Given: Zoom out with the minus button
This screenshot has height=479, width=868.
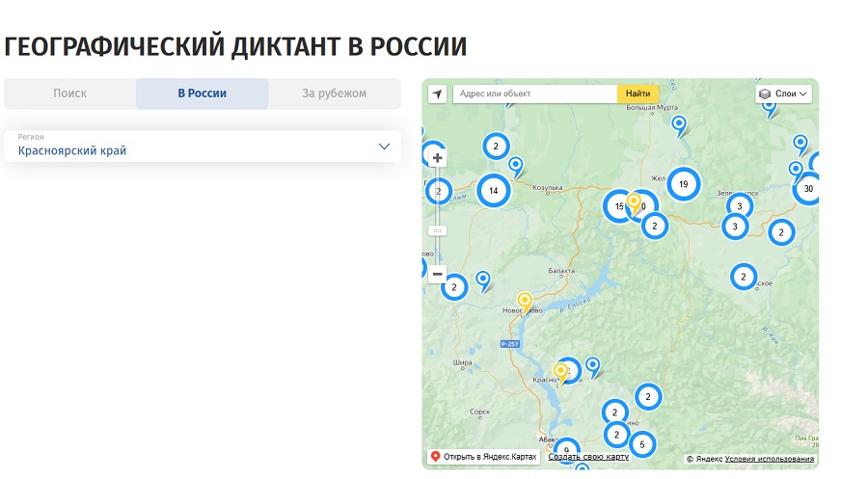Looking at the screenshot, I should coord(438,274).
